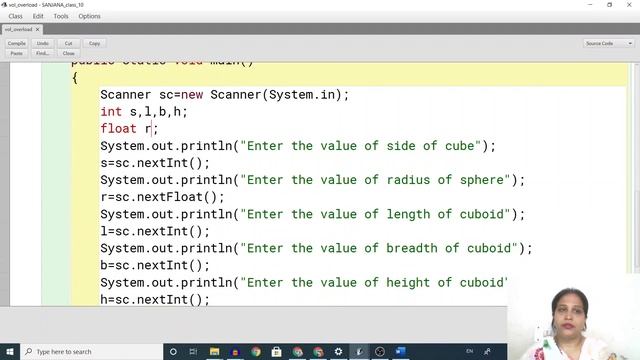Open Task View on the taskbar
The width and height of the screenshot is (640, 360).
pyautogui.click(x=193, y=351)
